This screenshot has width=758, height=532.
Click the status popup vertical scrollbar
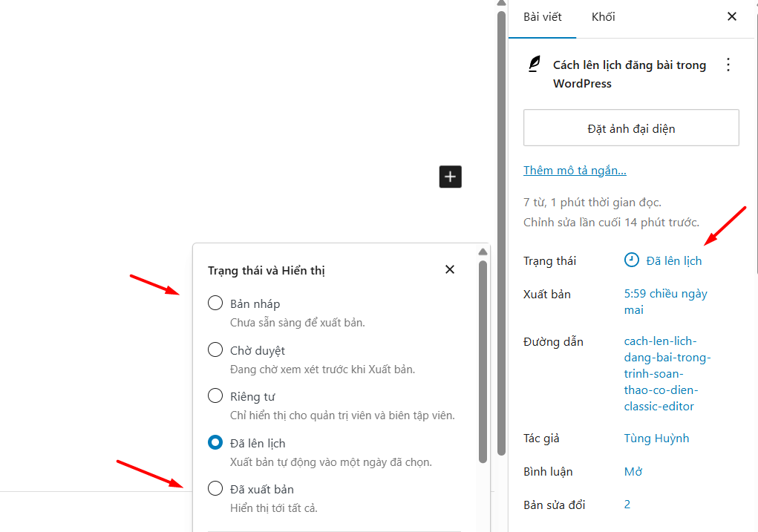(483, 362)
